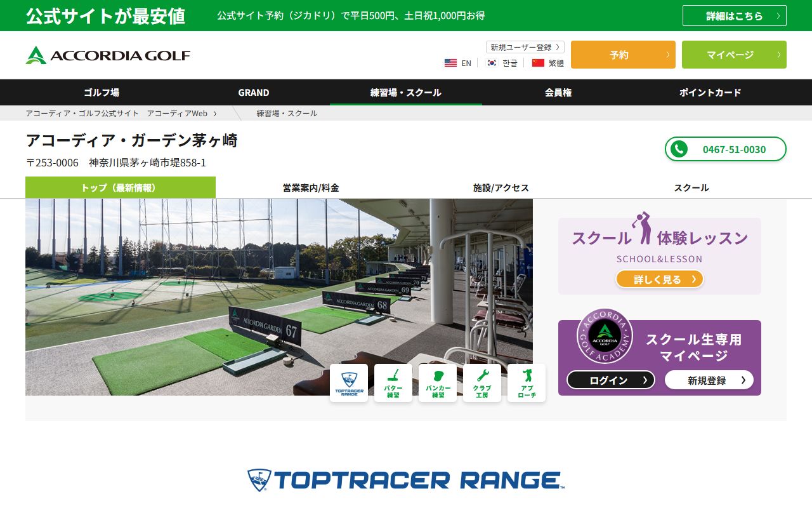Open 練習場・スクール in the navigation bar
The height and width of the screenshot is (508, 812).
coord(406,92)
